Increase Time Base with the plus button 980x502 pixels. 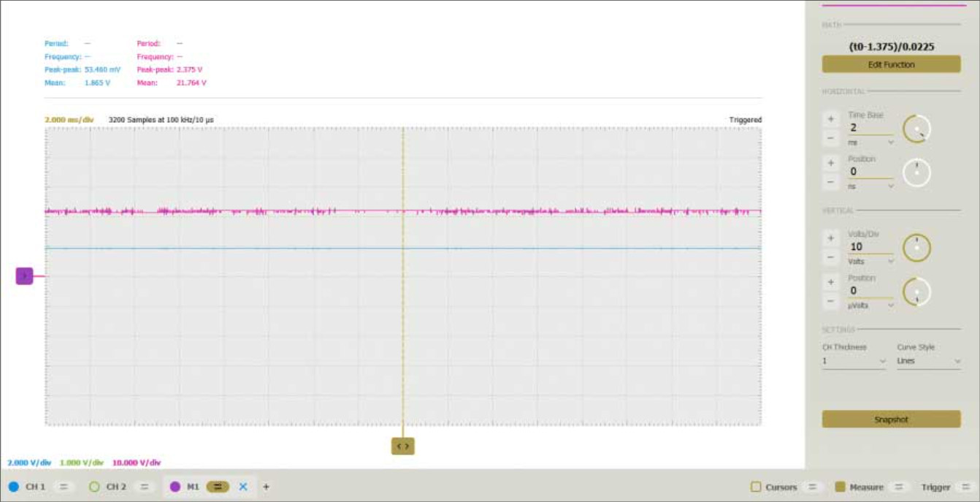830,119
